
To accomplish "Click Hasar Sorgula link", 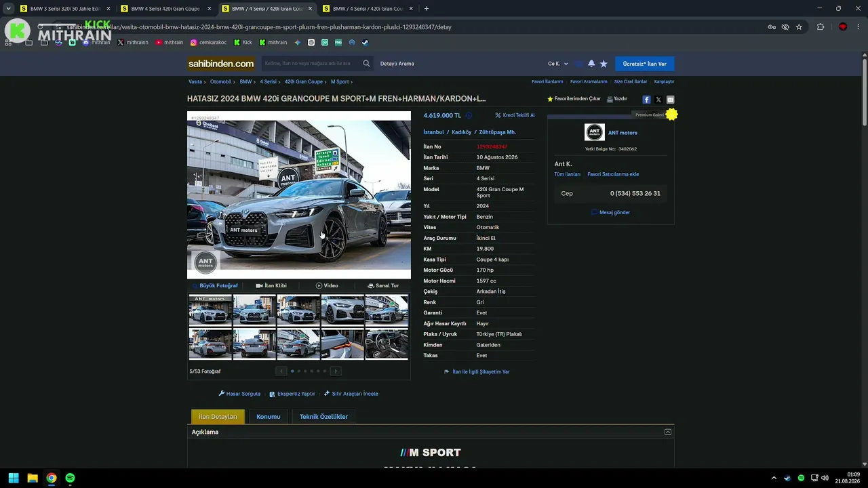I will (239, 394).
